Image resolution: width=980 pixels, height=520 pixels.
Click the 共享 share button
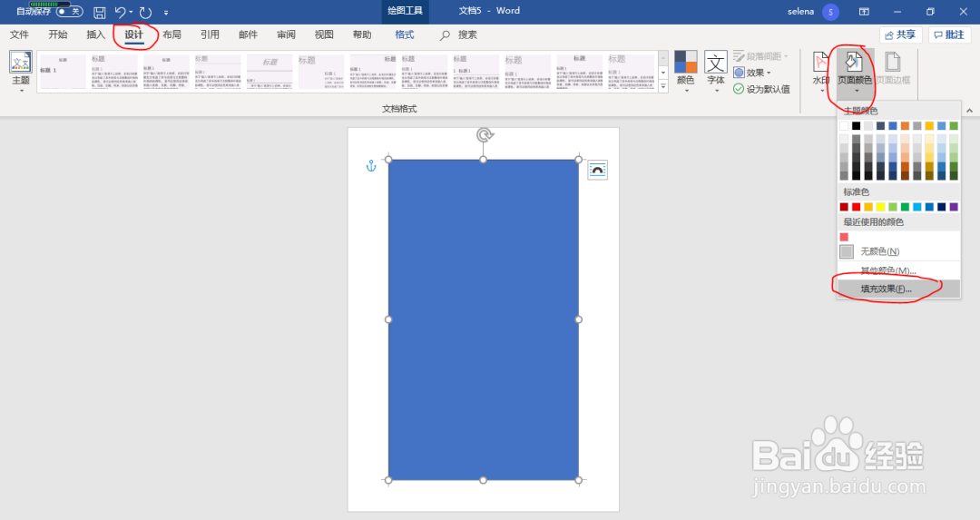click(x=901, y=35)
